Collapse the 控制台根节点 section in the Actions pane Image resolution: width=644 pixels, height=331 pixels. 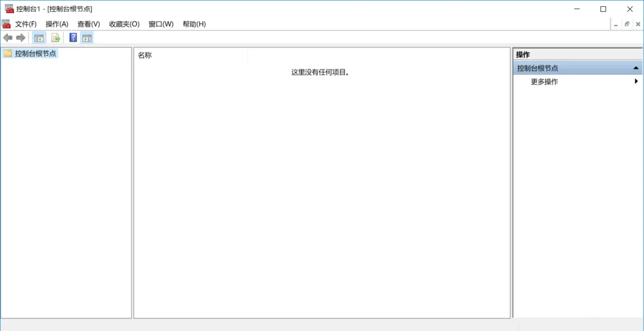(x=636, y=67)
